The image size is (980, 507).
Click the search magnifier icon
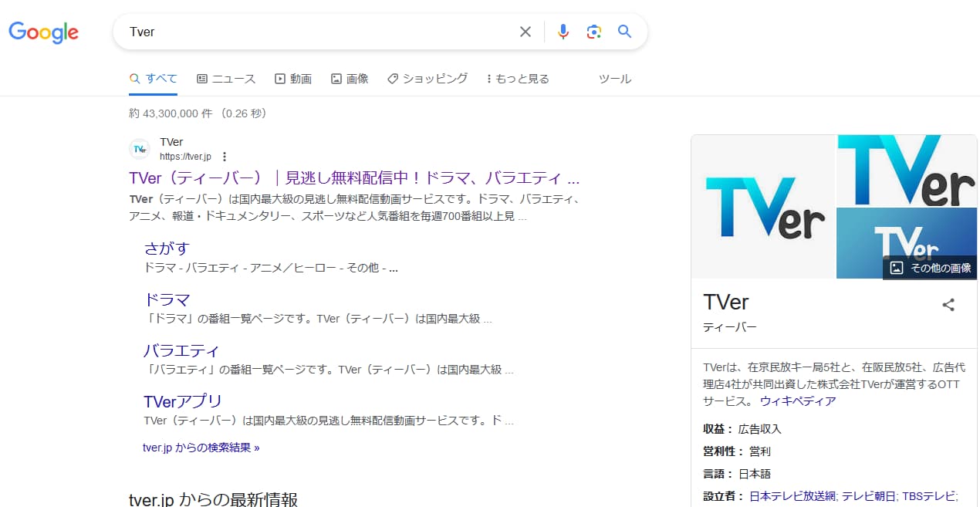coord(624,32)
